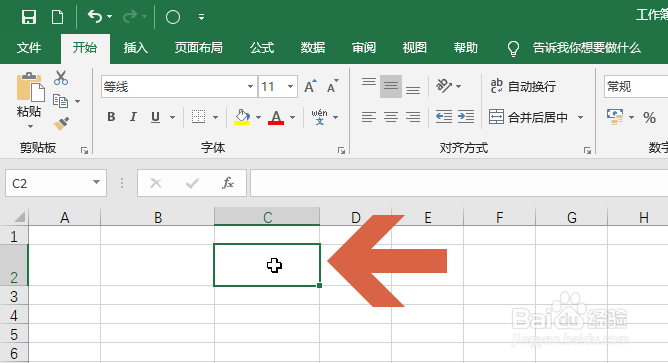
Task: Go to the 公式 (Formulas) tab
Action: tap(262, 48)
